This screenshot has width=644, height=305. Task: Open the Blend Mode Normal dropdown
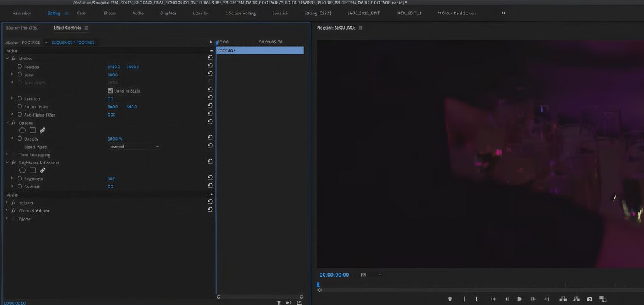[x=134, y=146]
